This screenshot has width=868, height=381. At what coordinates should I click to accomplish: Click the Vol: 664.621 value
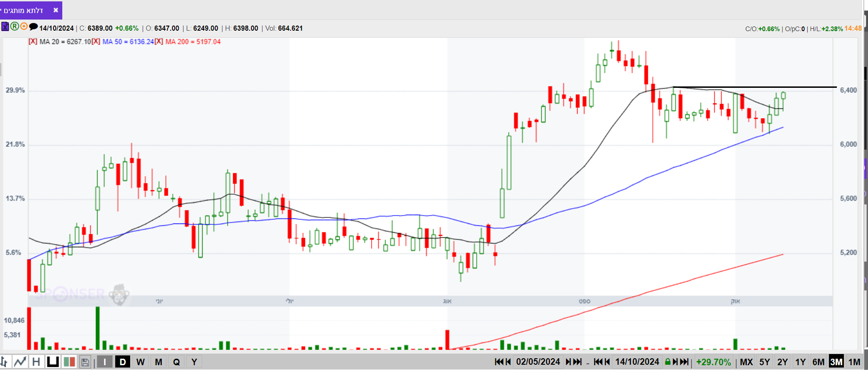(284, 28)
